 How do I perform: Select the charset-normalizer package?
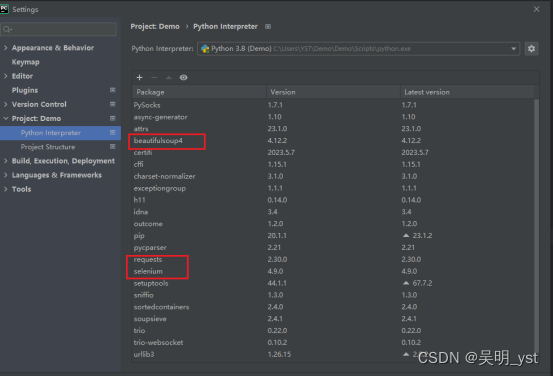333,176
